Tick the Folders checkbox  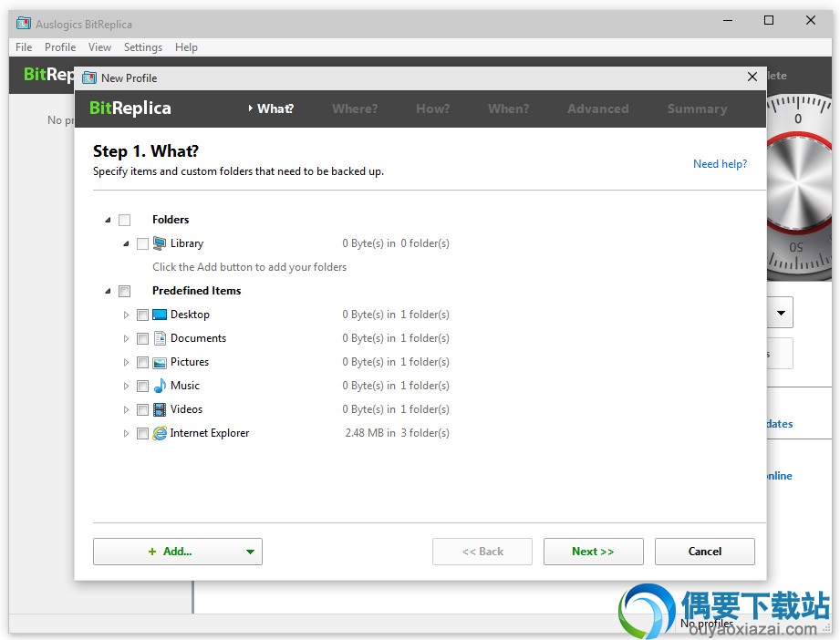click(124, 220)
